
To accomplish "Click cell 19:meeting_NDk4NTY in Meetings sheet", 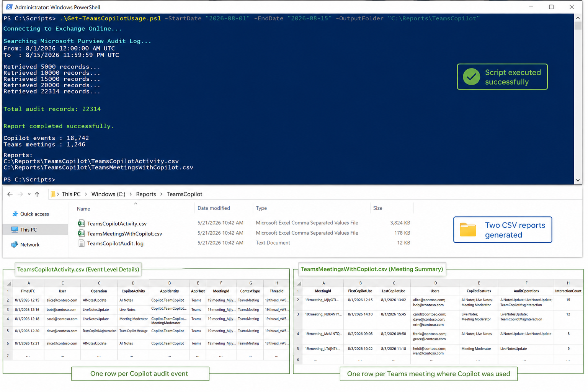I will 323,319.
